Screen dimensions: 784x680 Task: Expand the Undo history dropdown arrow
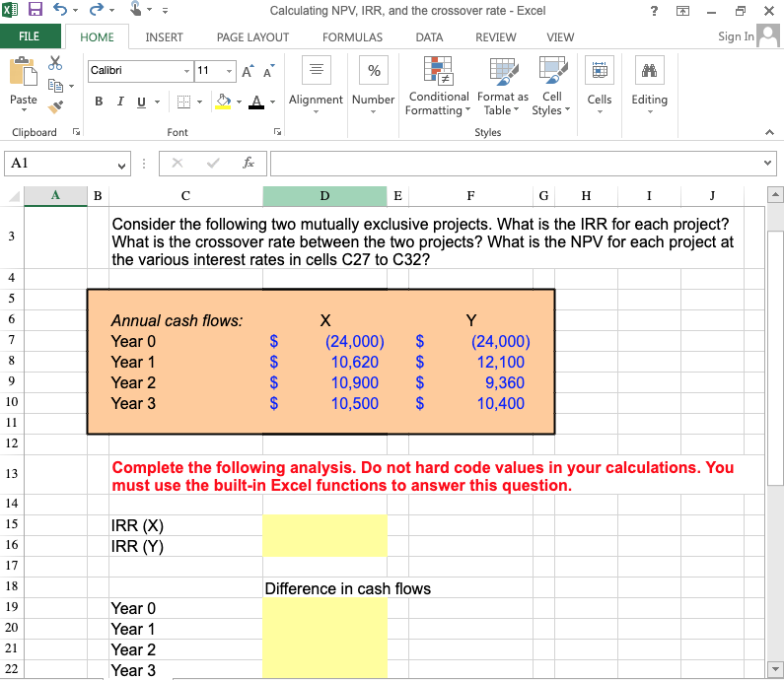click(76, 10)
